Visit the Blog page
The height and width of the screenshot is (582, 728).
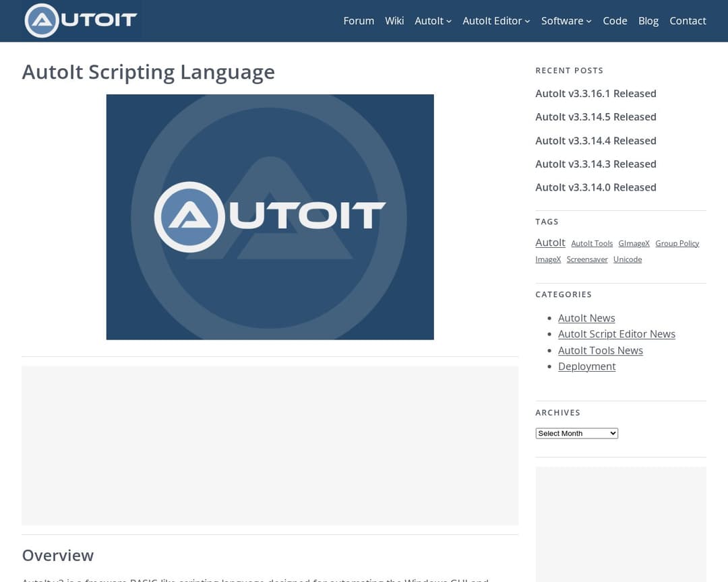(648, 21)
